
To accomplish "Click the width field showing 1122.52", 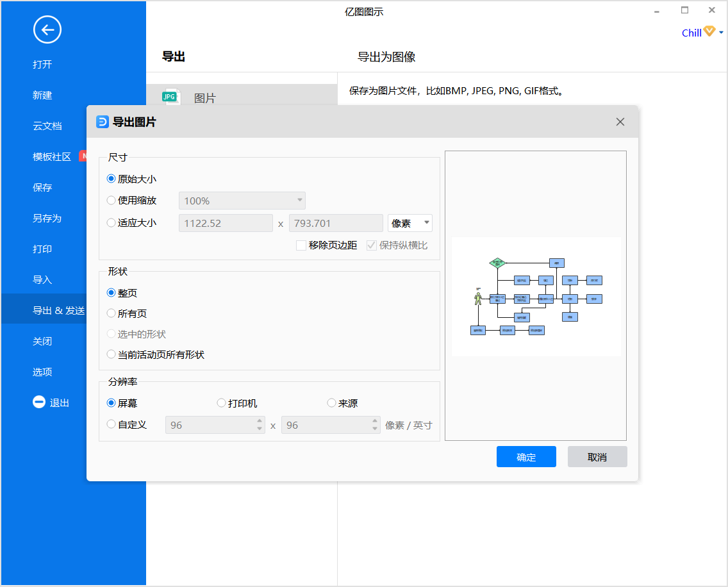I will (x=226, y=223).
